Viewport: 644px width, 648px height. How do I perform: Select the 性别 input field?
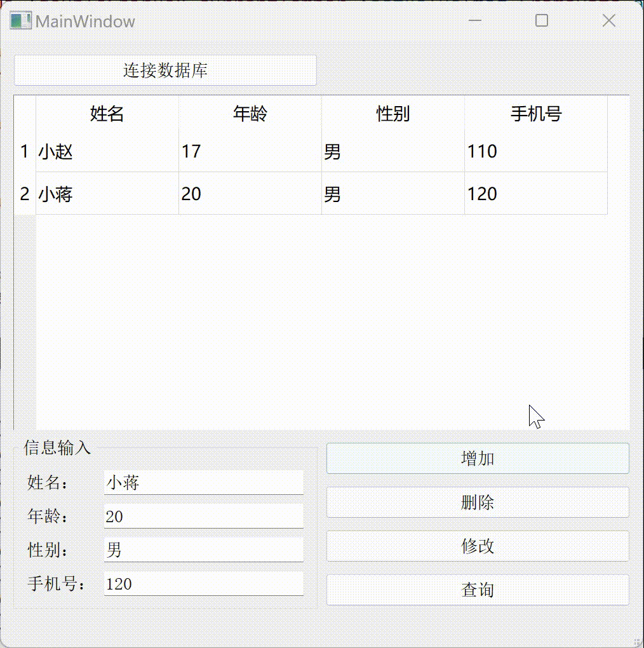[x=204, y=550]
